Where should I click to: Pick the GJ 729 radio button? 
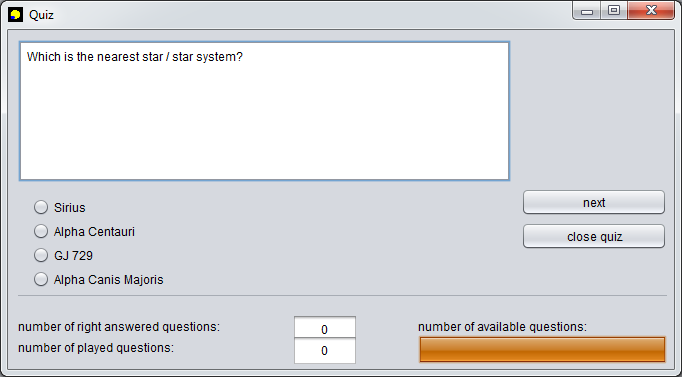click(41, 255)
